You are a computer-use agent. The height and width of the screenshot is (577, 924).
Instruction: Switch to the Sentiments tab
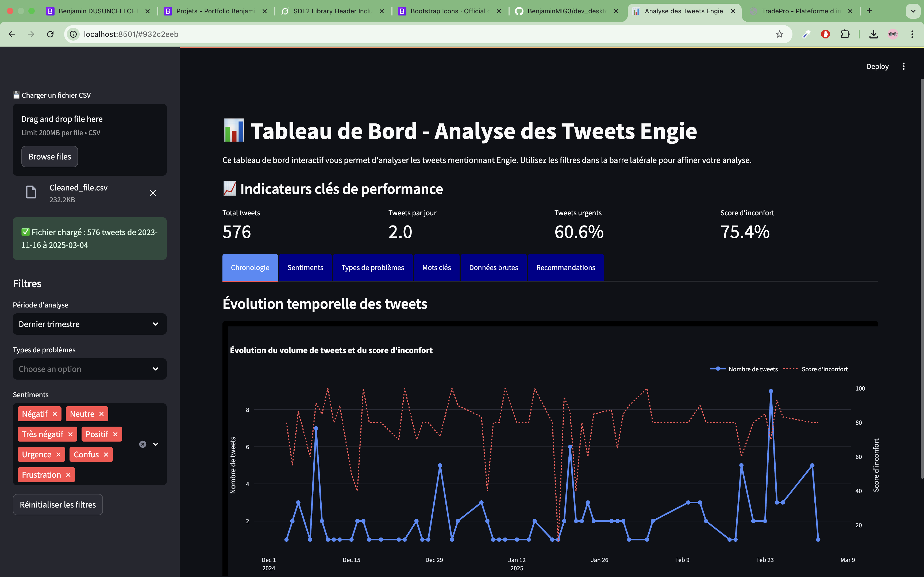pos(305,267)
